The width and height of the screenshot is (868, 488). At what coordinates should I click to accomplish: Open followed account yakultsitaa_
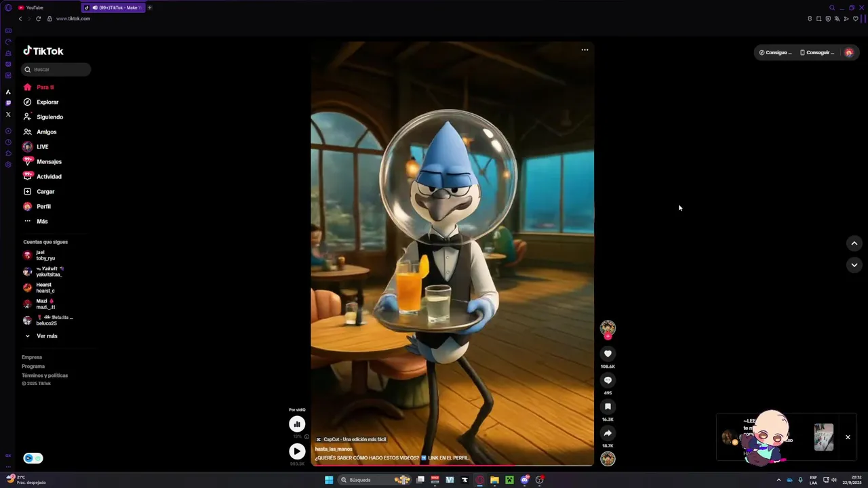pyautogui.click(x=43, y=272)
